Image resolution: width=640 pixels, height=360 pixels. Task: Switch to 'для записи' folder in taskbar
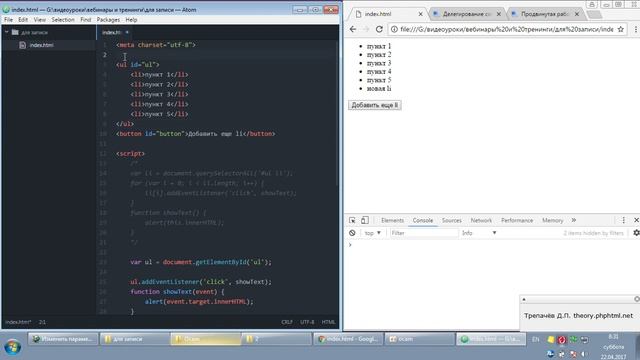(134, 339)
